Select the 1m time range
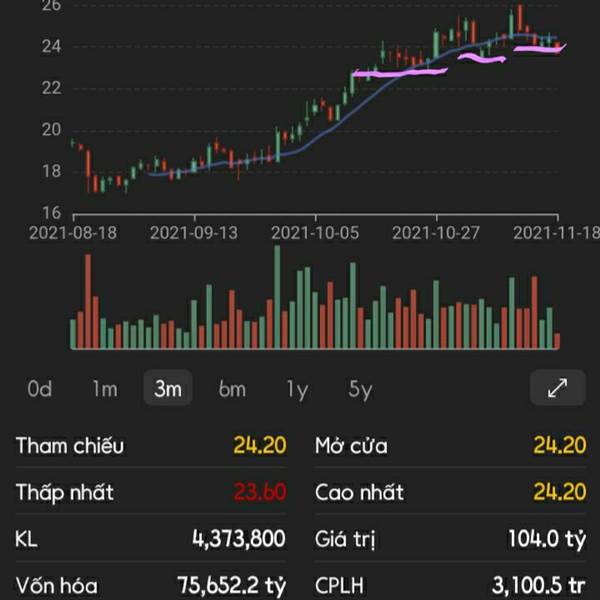The width and height of the screenshot is (600, 600). tap(105, 389)
